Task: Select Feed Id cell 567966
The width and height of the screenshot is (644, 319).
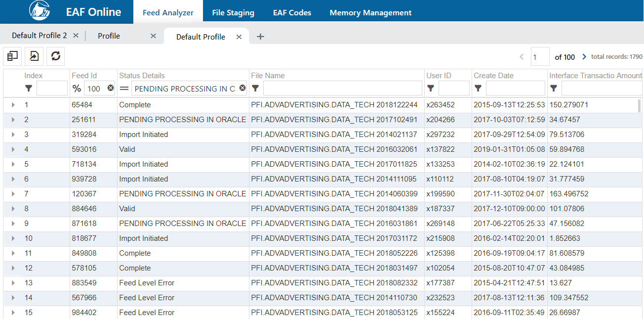Action: (x=84, y=298)
